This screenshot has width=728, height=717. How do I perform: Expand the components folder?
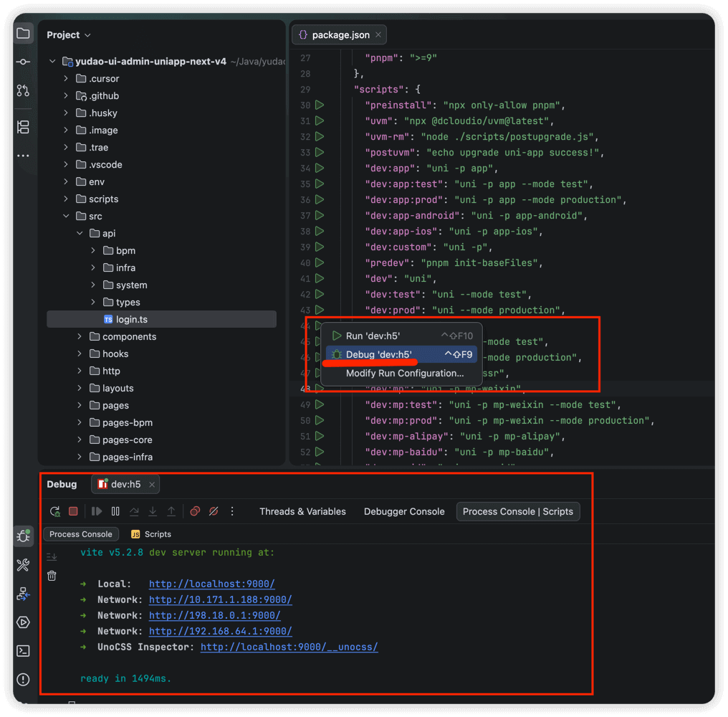pos(80,336)
